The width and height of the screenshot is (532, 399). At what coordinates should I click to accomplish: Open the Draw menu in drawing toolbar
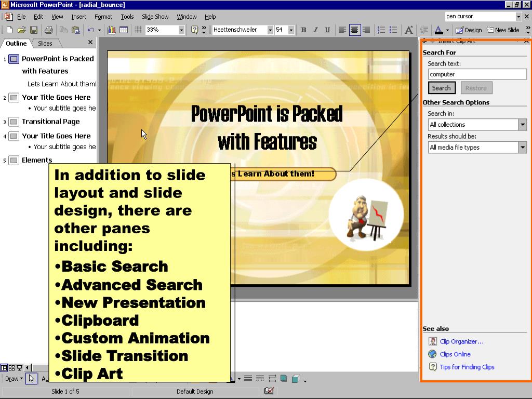[14, 379]
